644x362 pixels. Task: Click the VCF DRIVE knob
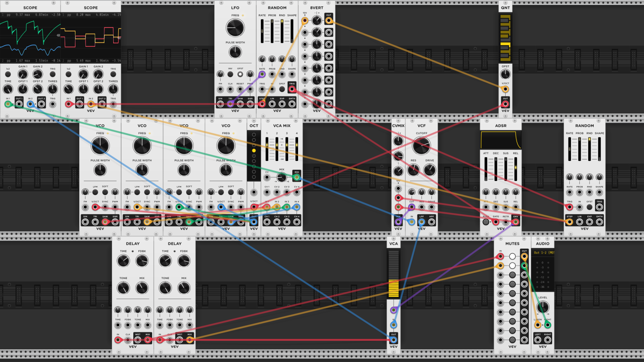(430, 170)
